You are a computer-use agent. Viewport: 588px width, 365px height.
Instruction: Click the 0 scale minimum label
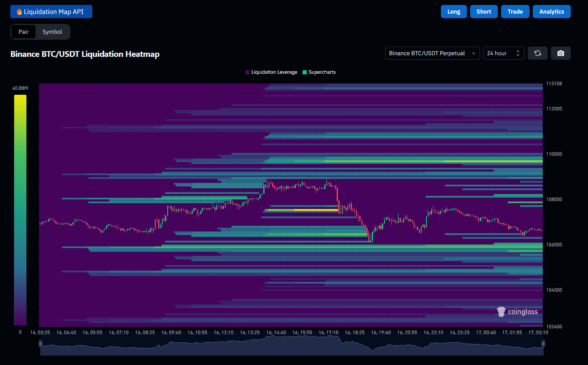coord(20,332)
